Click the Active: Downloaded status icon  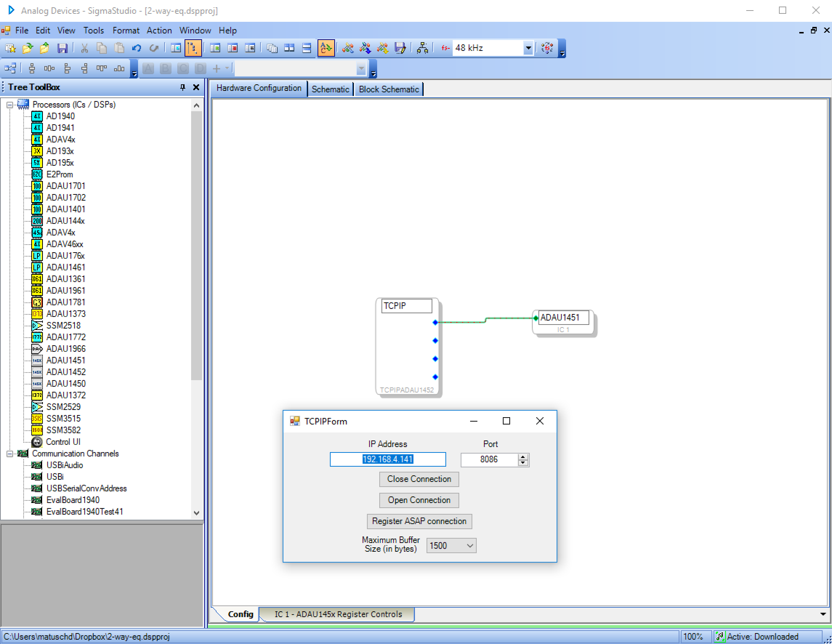pyautogui.click(x=720, y=636)
